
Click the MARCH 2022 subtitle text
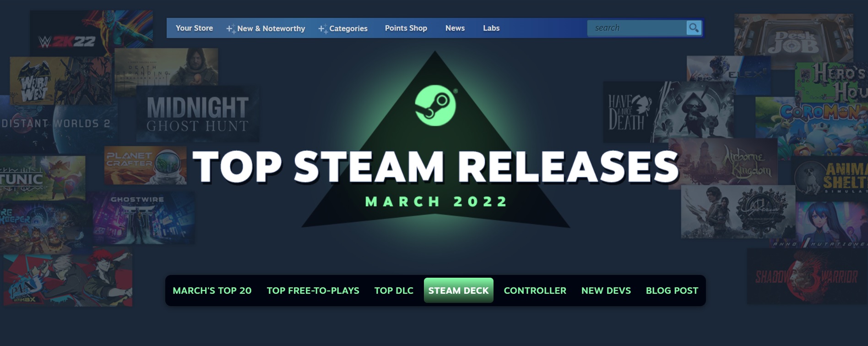tap(435, 202)
